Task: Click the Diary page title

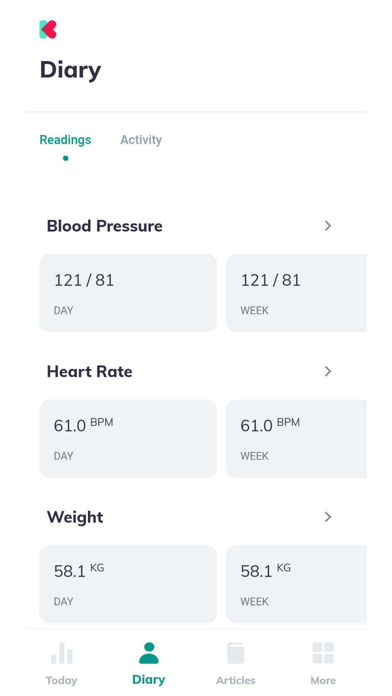Action: [x=71, y=70]
